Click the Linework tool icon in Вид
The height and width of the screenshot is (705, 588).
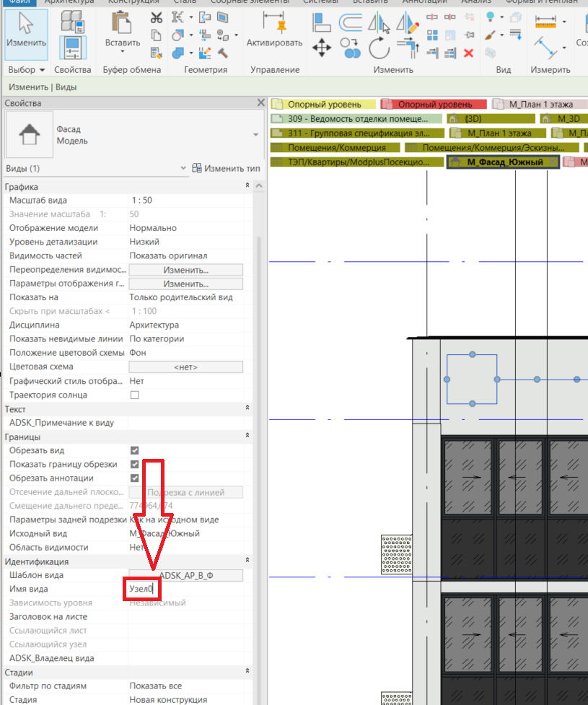click(x=516, y=35)
